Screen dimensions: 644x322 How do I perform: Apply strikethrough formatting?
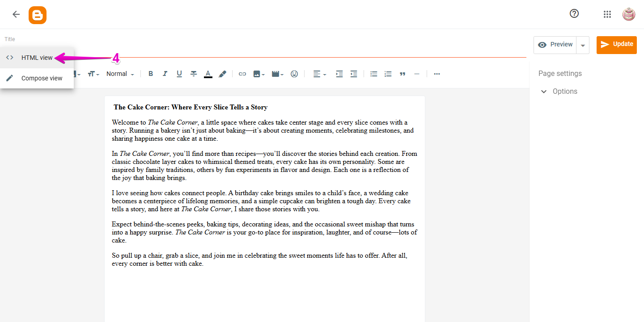(x=193, y=74)
